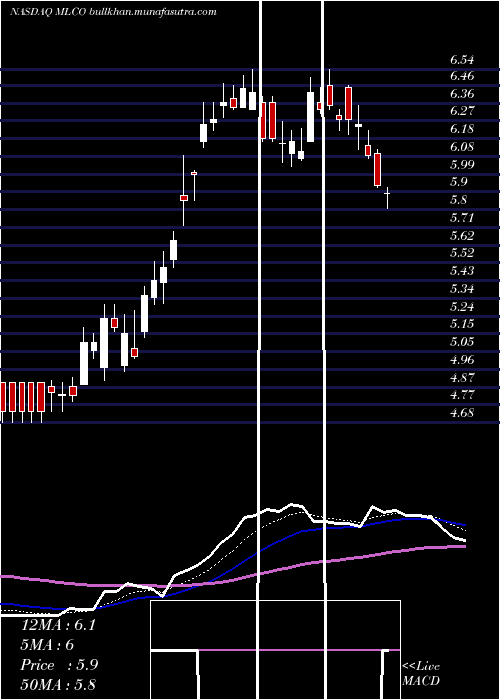This screenshot has height=700, width=500.
Task: Select the 6.27 price axis label
Action: tap(462, 111)
